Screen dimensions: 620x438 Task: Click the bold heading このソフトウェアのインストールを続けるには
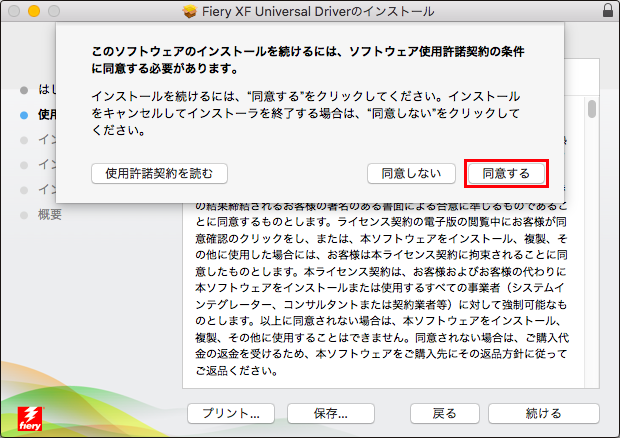coord(308,60)
